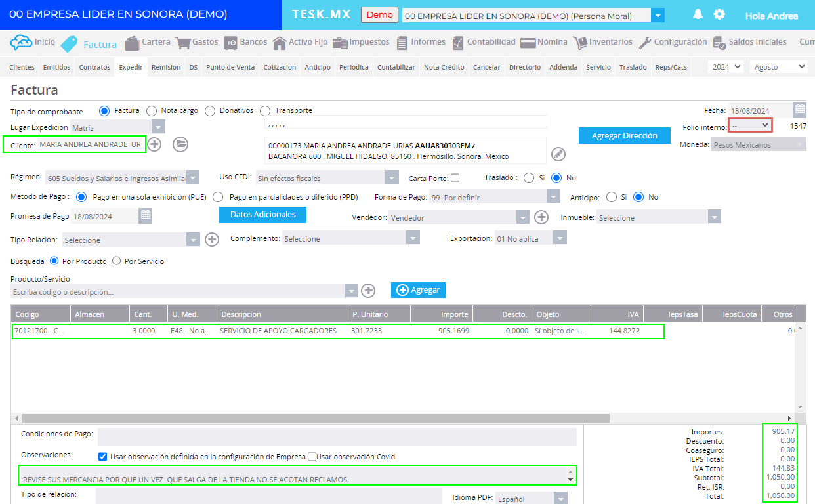
Task: Open Vendedor dropdown
Action: tap(522, 217)
